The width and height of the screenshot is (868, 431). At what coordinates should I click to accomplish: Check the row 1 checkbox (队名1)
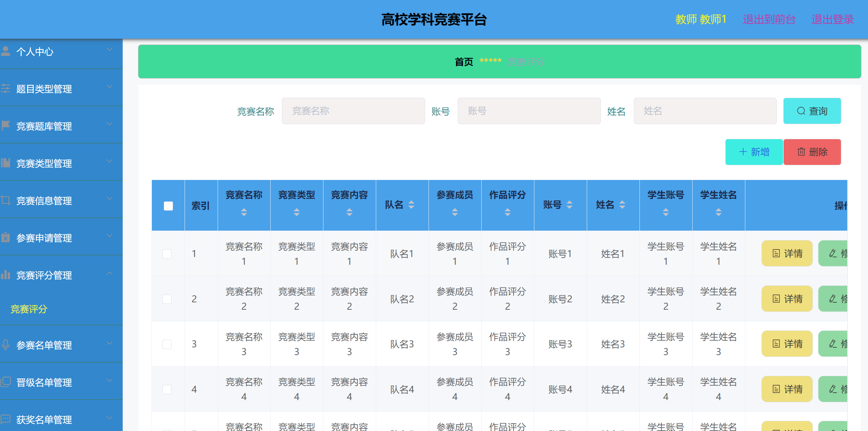pyautogui.click(x=167, y=254)
